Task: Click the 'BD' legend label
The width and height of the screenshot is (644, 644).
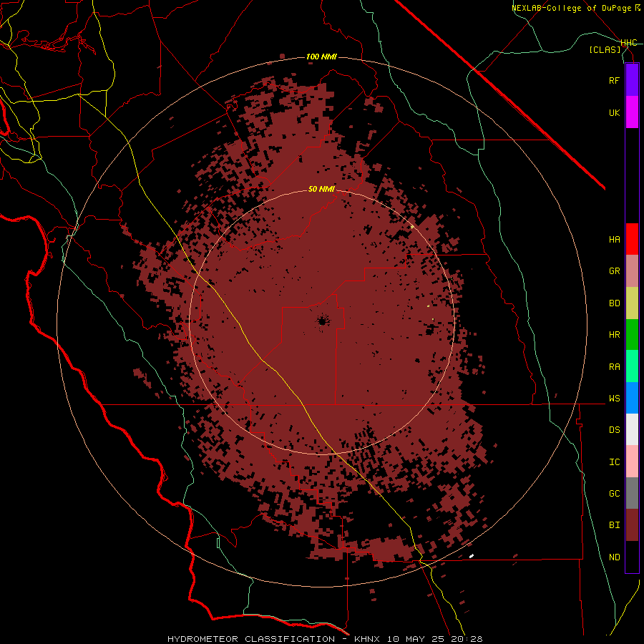Action: (x=614, y=303)
